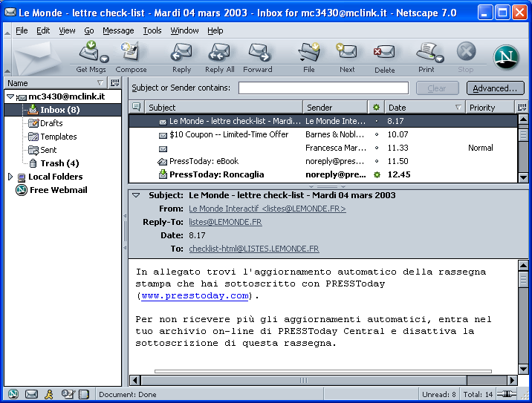
Task: Click the Advanced... search button
Action: pyautogui.click(x=495, y=88)
